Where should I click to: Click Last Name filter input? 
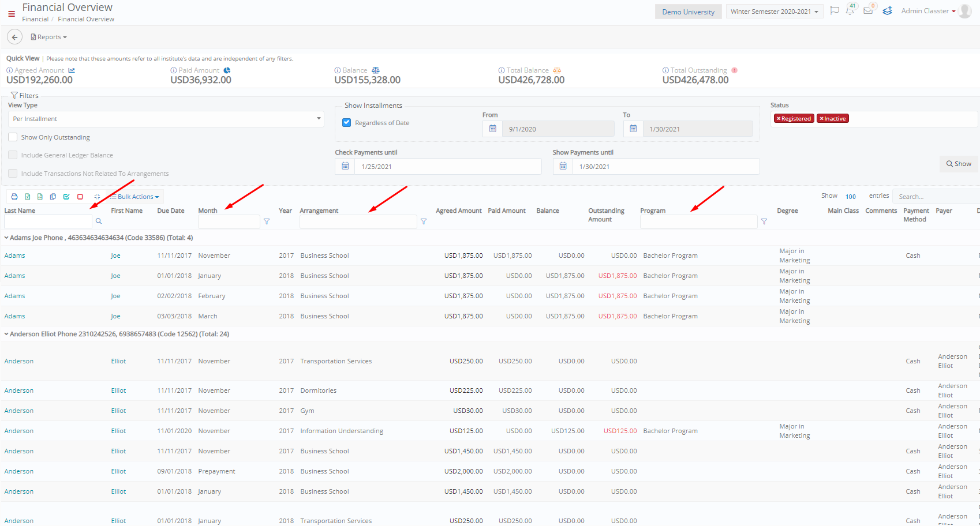(48, 221)
